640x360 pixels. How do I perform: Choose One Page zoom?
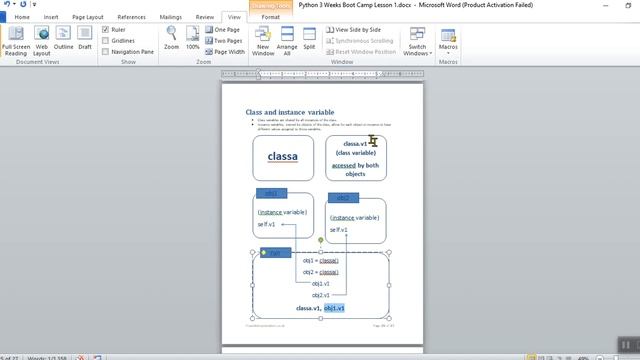(223, 29)
